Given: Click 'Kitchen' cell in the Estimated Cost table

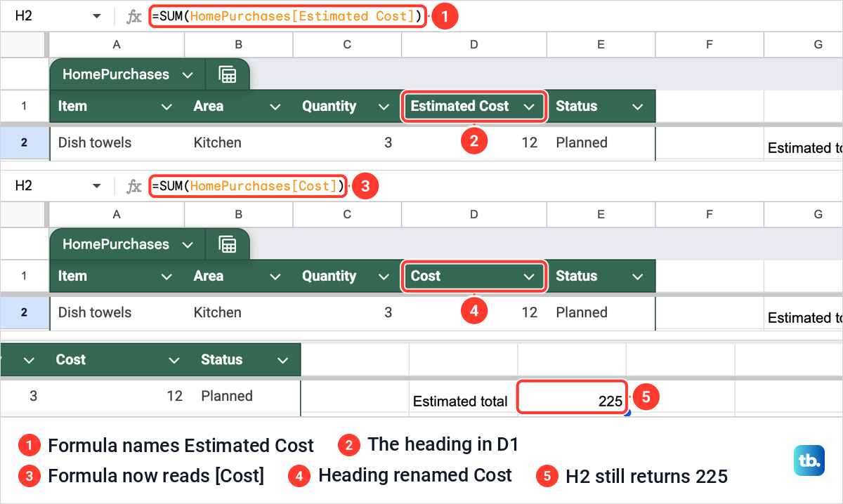Looking at the screenshot, I should 239,142.
